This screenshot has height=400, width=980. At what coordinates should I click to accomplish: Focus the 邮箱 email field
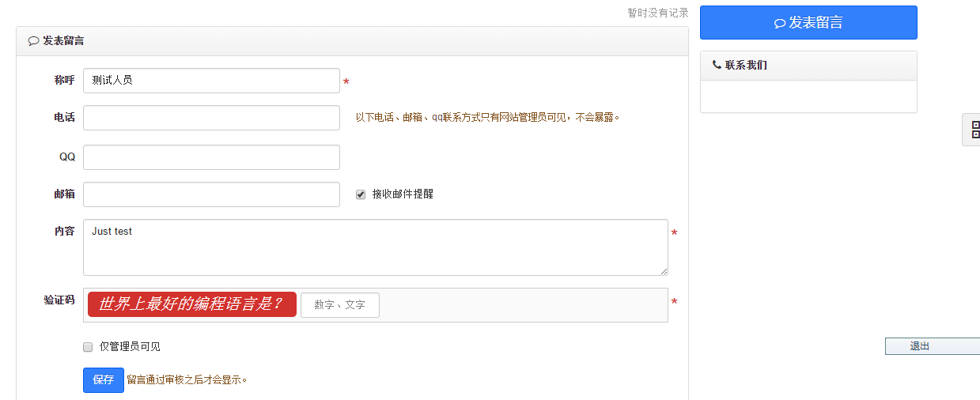tap(211, 194)
